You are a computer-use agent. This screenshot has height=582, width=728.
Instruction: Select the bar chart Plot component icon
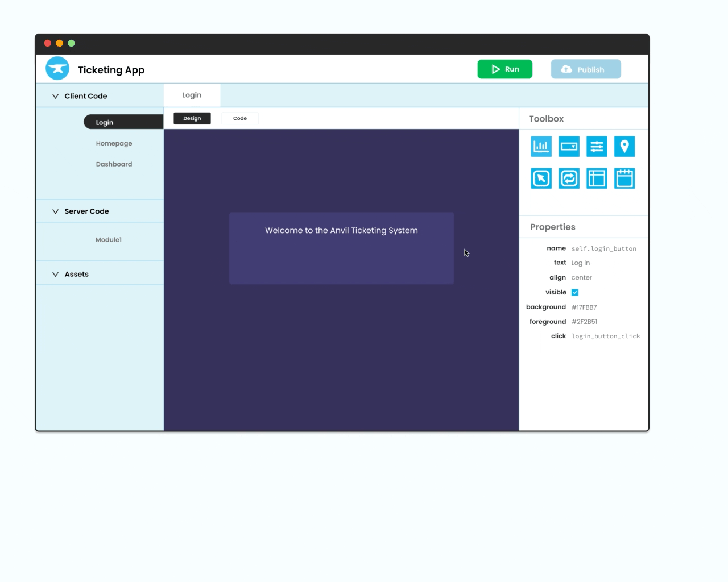(x=541, y=147)
